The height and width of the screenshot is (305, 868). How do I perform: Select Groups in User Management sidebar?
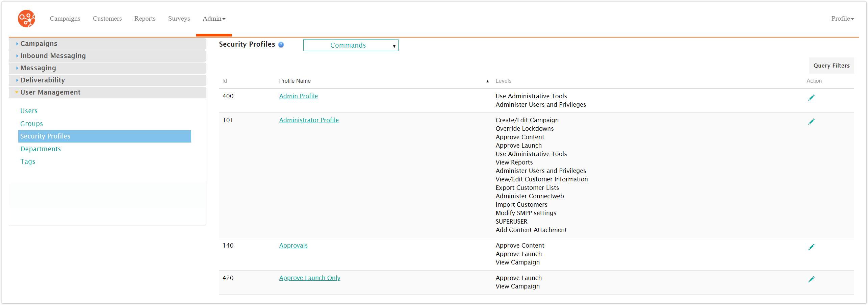[x=31, y=124]
